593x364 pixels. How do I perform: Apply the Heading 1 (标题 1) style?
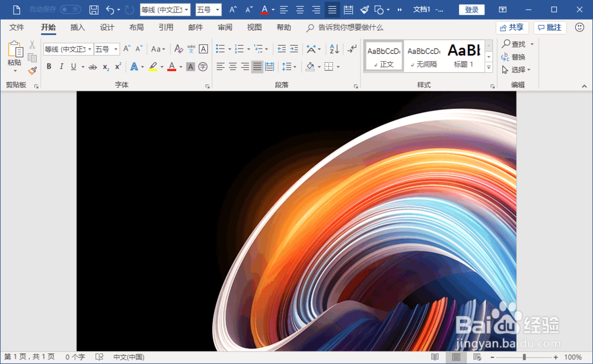464,56
